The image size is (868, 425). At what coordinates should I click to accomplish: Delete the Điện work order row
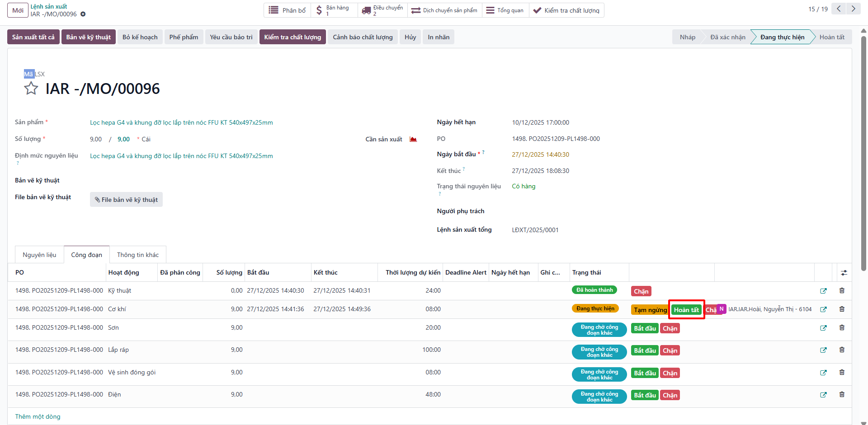(842, 395)
